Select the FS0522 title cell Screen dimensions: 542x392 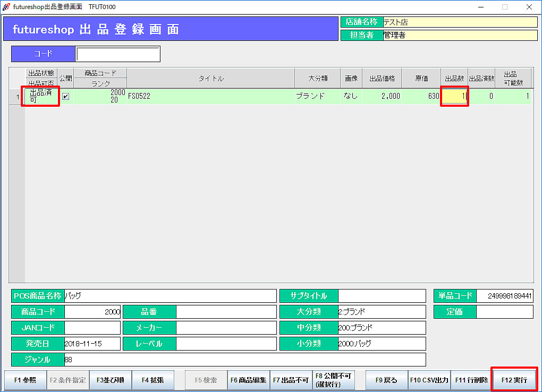(210, 97)
